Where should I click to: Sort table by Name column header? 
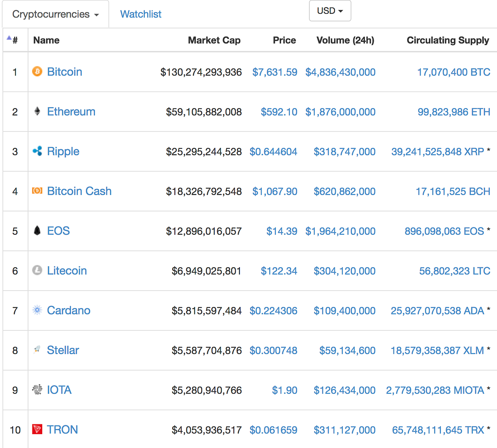click(x=47, y=40)
